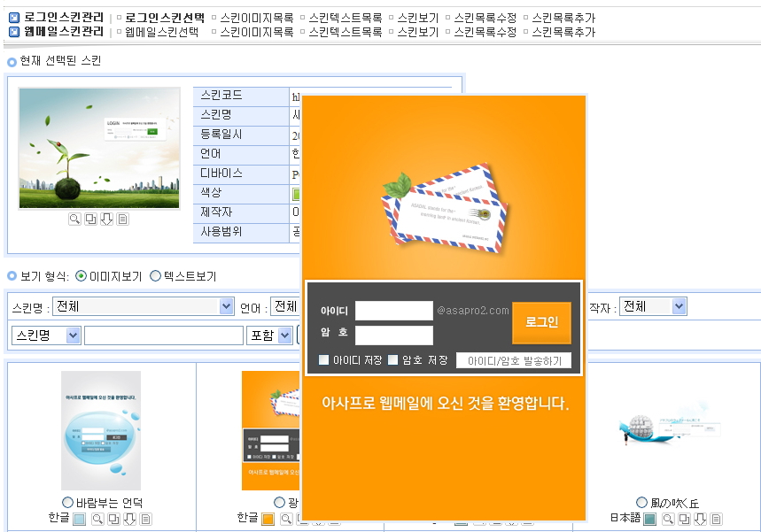
Task: Select the 바람부는 언덕 skin radio button
Action: click(x=67, y=503)
